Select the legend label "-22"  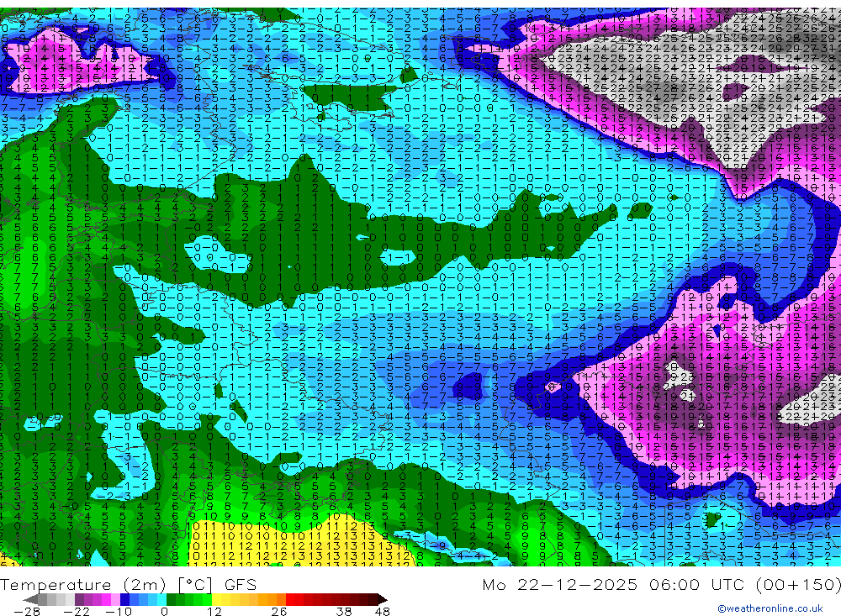click(77, 611)
